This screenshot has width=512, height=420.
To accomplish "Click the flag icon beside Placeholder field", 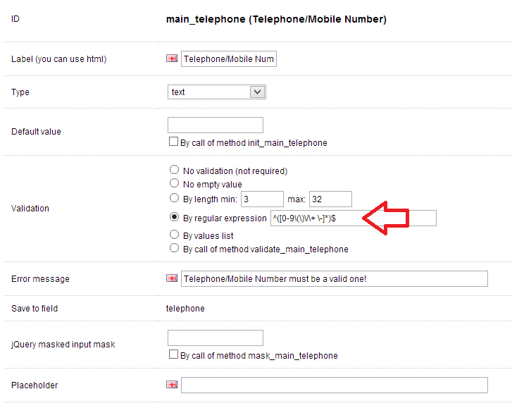I will (x=172, y=385).
